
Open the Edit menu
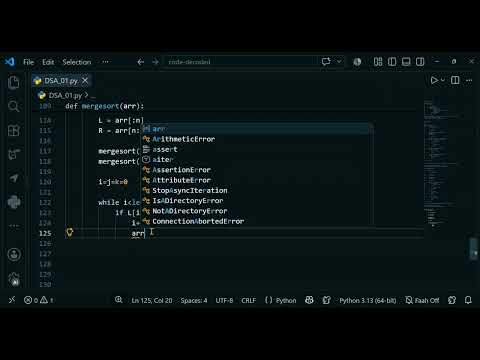click(48, 62)
